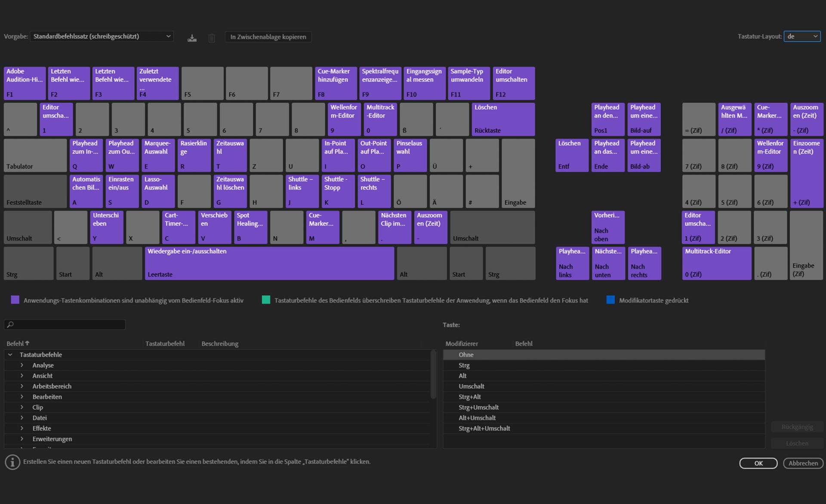Click the Rückgängig button
826x504 pixels.
[x=797, y=427]
